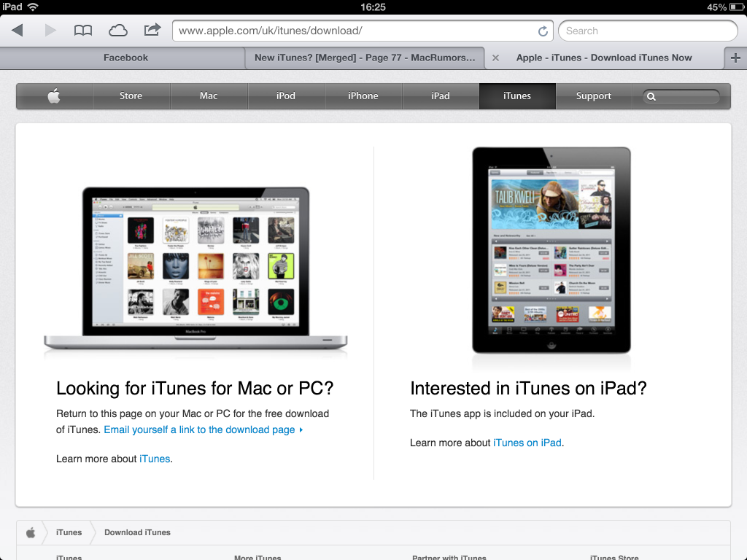
Task: Click iTunes in the breadcrumb
Action: 69,532
